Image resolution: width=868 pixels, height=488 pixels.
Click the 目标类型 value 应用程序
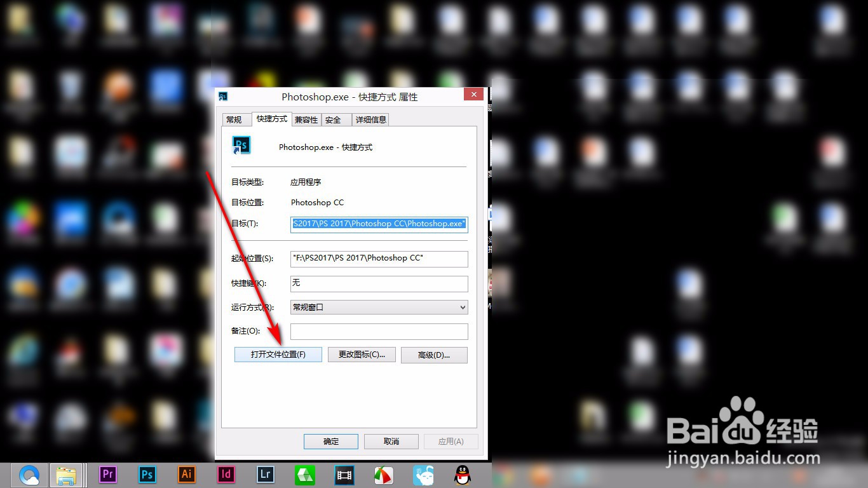306,182
